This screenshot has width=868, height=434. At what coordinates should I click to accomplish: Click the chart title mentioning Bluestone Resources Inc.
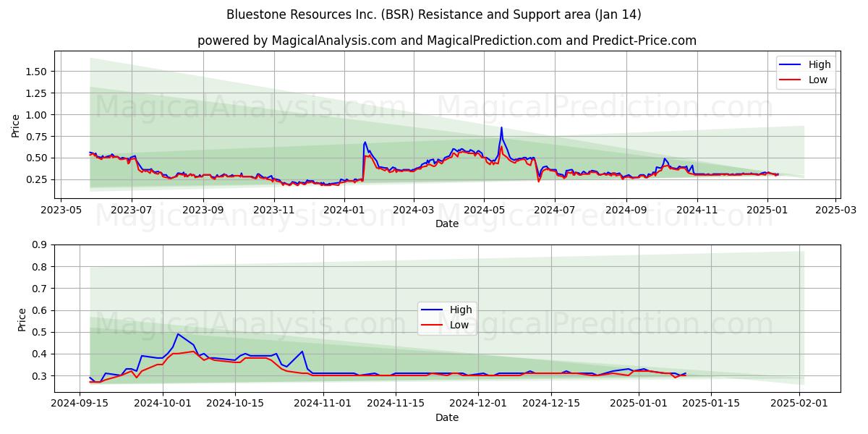(x=434, y=14)
